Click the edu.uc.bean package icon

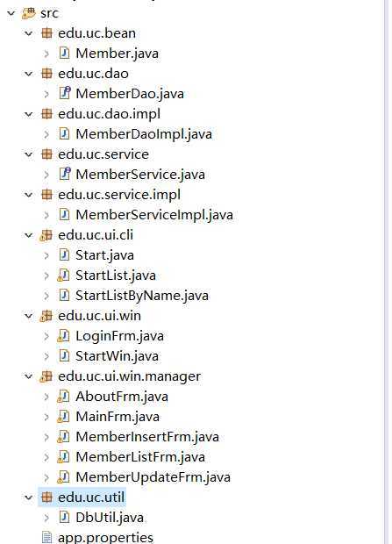(46, 33)
